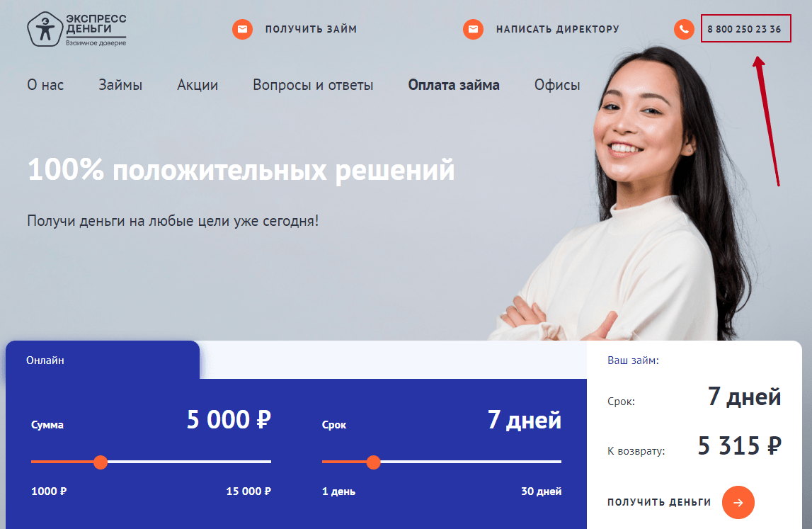Click envelope icon beside Получить займ
Image resolution: width=812 pixels, height=529 pixels.
point(242,29)
